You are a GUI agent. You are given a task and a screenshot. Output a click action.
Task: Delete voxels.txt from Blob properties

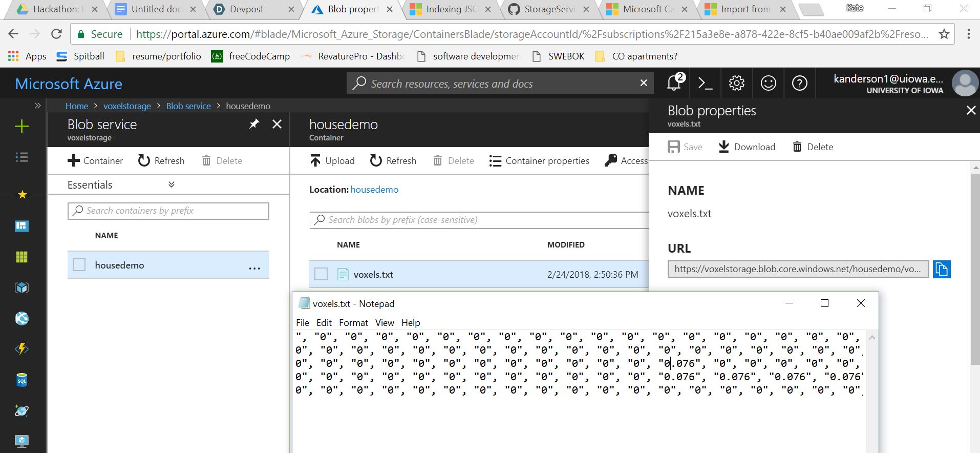[813, 147]
